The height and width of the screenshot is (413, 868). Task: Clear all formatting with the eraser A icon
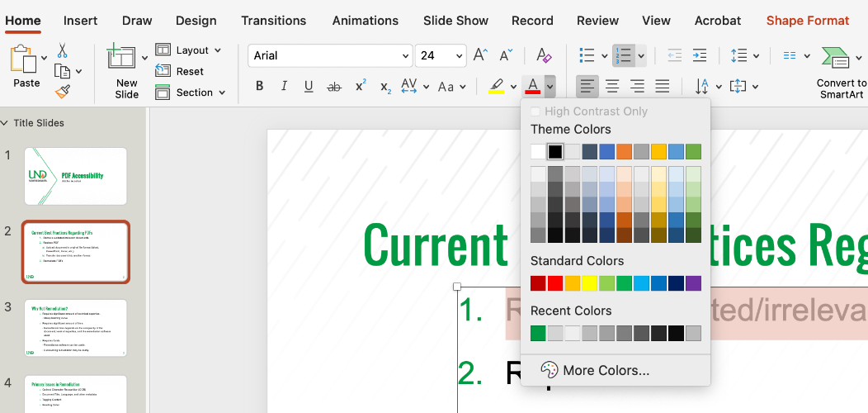point(545,55)
